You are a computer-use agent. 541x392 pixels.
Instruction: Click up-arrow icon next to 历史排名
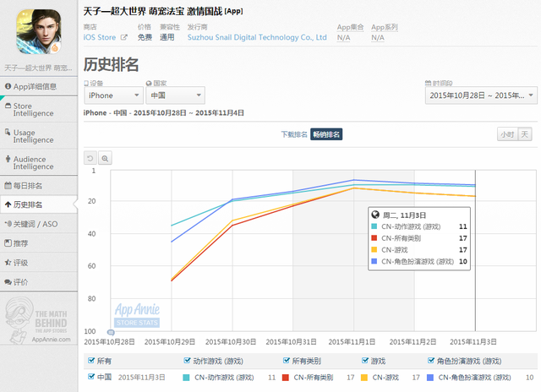(8, 204)
